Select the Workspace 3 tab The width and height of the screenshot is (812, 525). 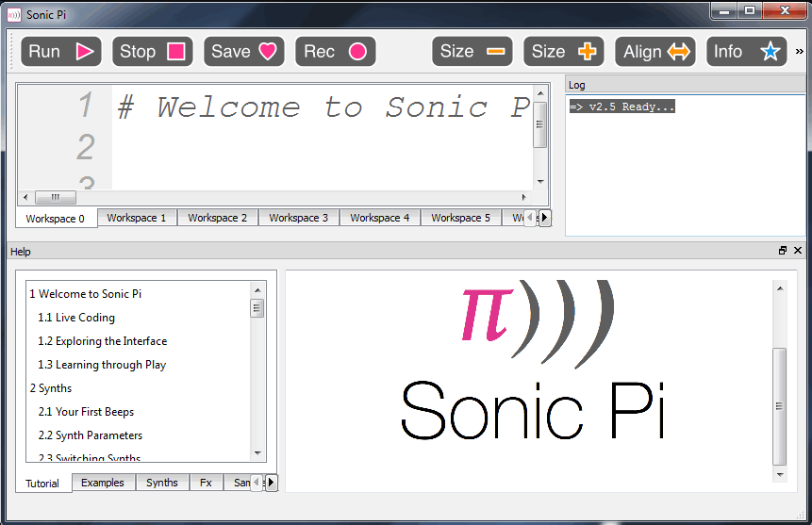point(299,218)
